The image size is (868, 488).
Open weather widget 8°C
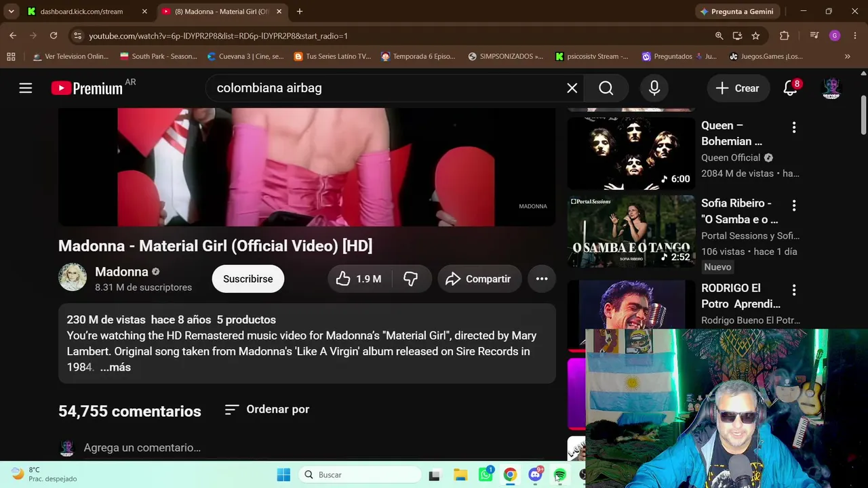(45, 474)
